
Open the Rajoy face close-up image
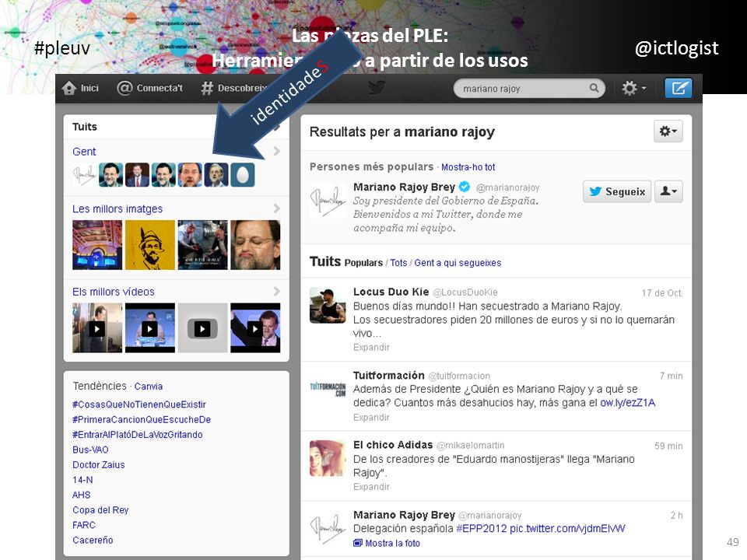[255, 245]
